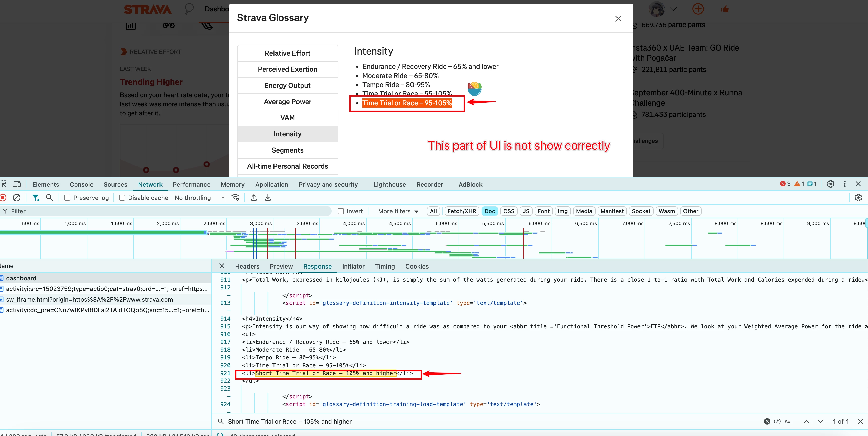Image resolution: width=868 pixels, height=436 pixels.
Task: Click the network Filter input field
Action: 166,211
